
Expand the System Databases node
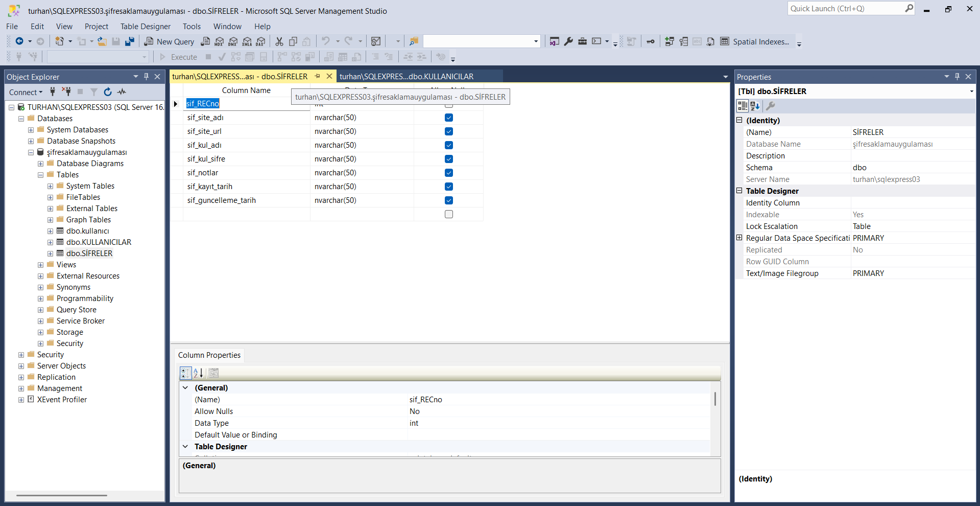pos(31,130)
